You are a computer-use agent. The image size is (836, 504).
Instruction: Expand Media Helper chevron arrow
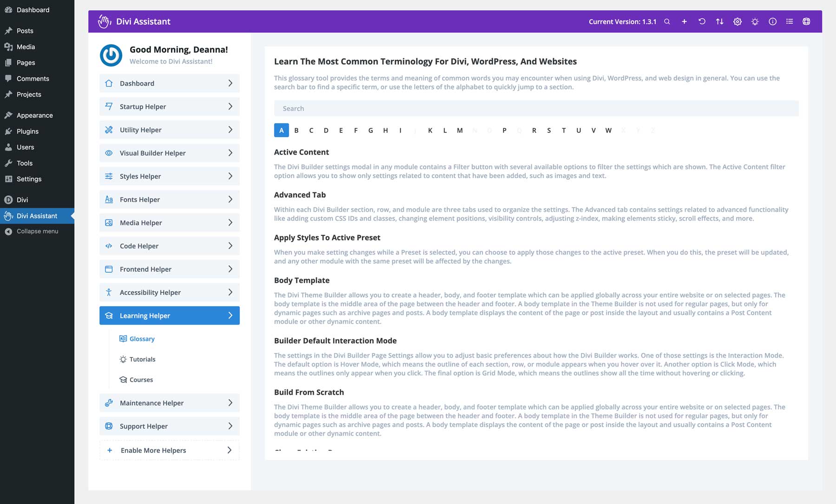[230, 223]
